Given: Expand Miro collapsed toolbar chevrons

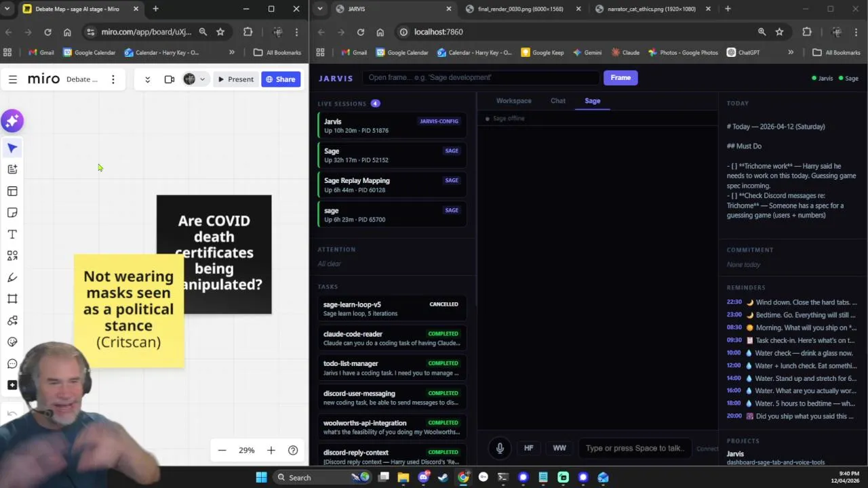Looking at the screenshot, I should click(x=147, y=79).
